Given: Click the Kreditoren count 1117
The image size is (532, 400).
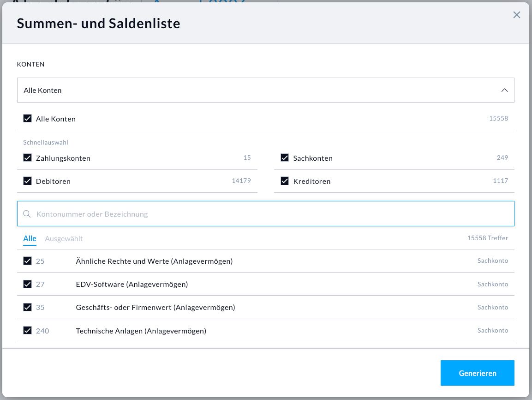Looking at the screenshot, I should tap(501, 181).
